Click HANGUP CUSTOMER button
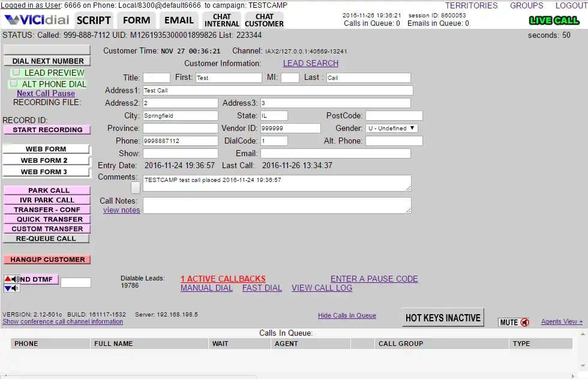Image resolution: width=588 pixels, height=379 pixels. (47, 259)
